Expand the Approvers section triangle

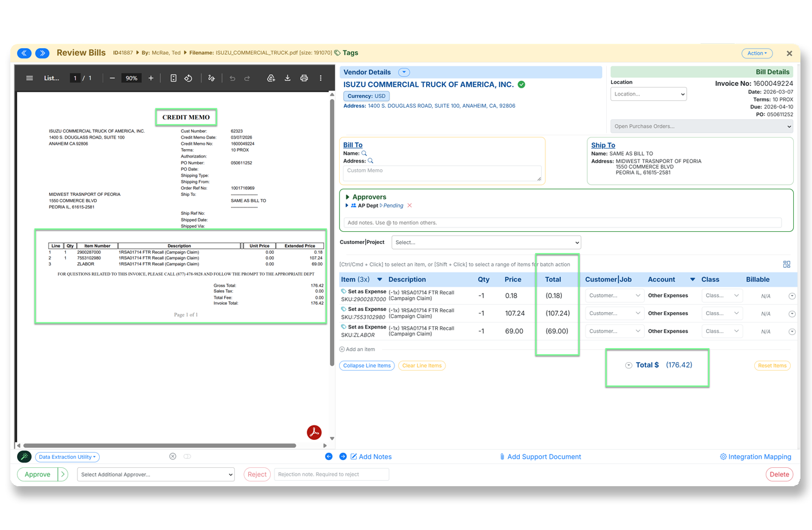pyautogui.click(x=348, y=197)
